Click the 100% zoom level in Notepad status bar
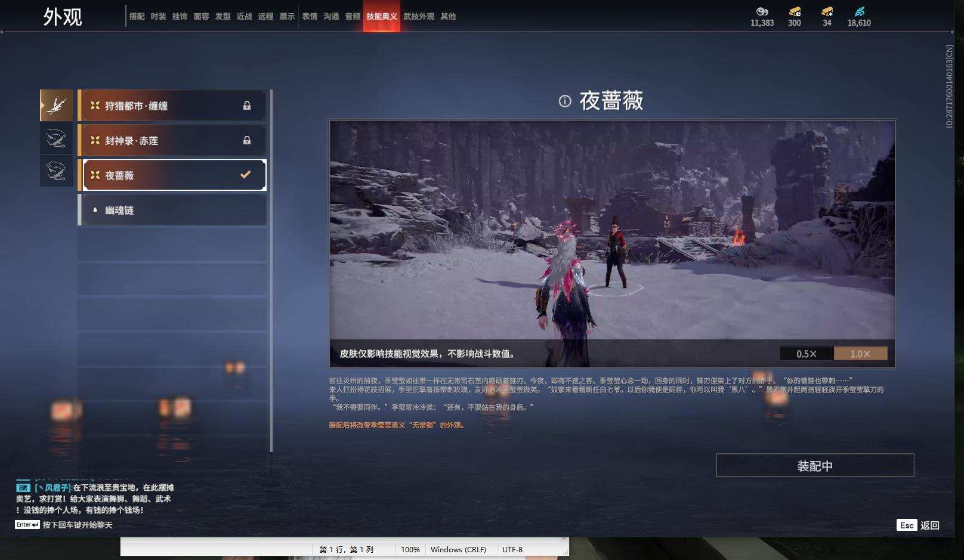 (x=410, y=549)
